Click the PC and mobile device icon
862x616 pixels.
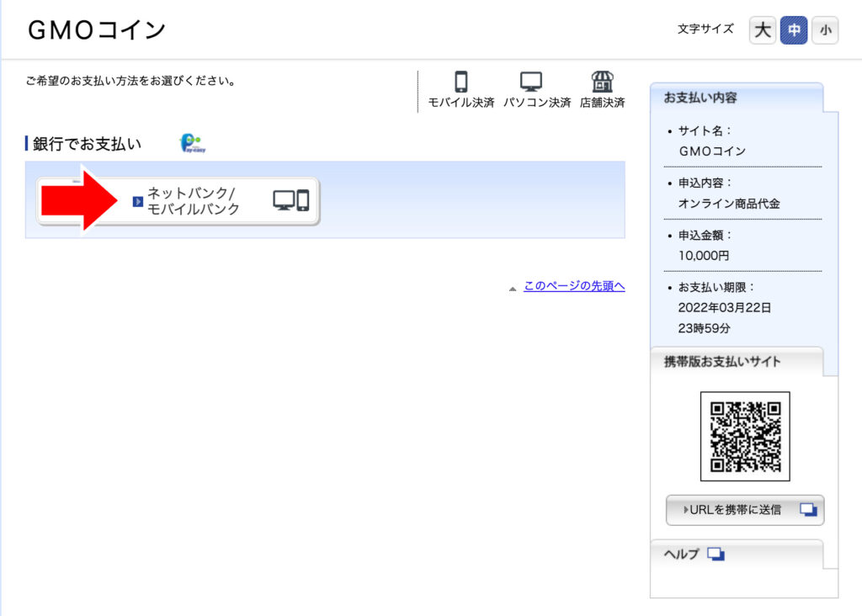tap(291, 200)
